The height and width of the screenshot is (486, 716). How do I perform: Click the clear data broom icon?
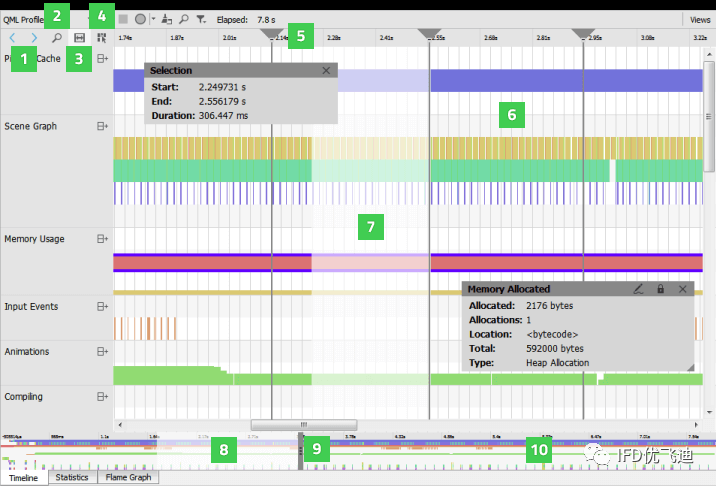[167, 19]
